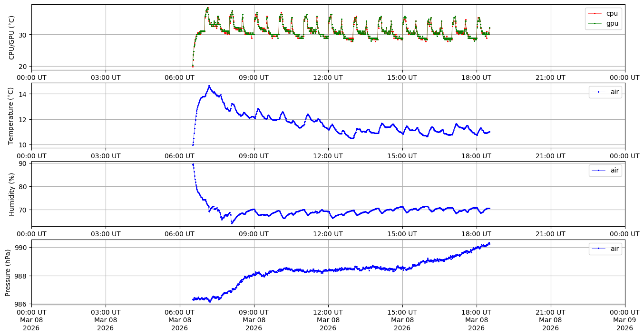Click the cpu entry in the top legend
Screen dimensions: 644x336
pos(613,13)
